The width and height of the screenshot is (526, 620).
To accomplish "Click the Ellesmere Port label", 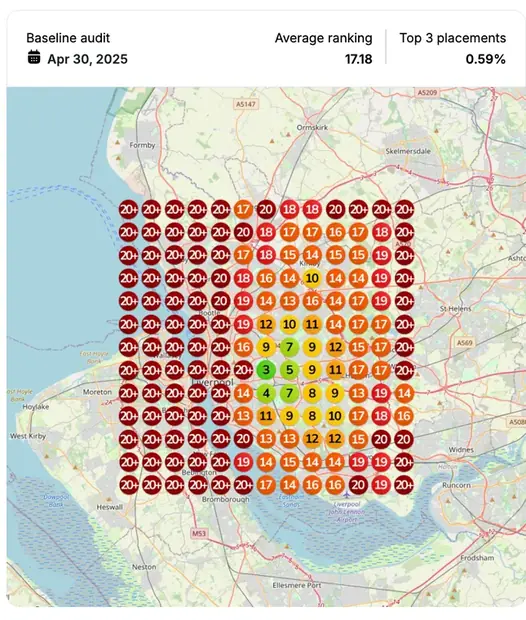I will click(x=297, y=585).
